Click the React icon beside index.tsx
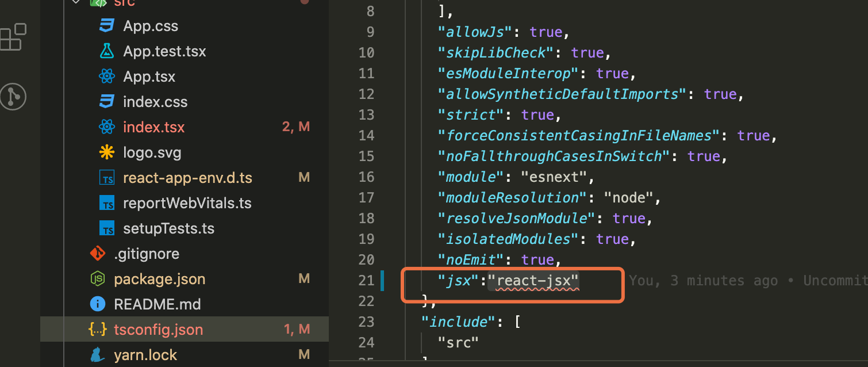This screenshot has height=367, width=868. pos(107,127)
